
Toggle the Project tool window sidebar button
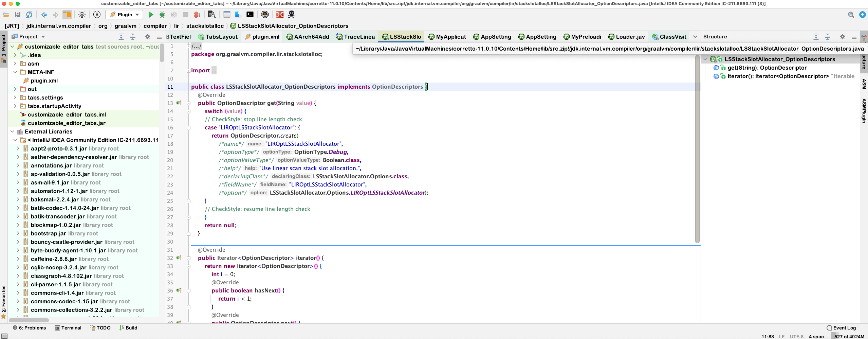tap(4, 49)
